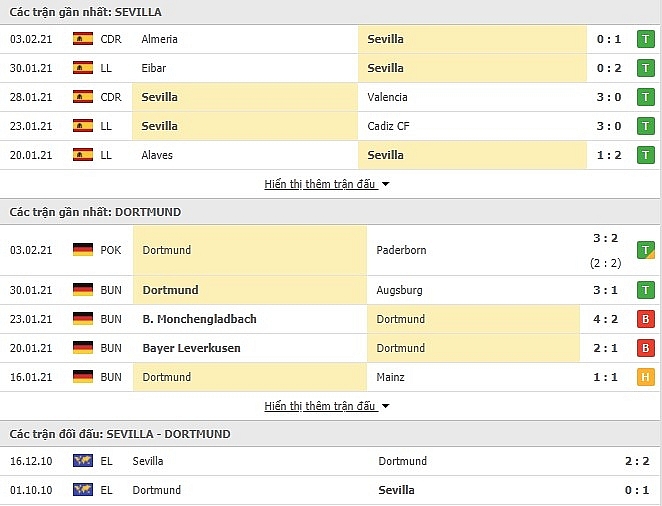
Task: Click the red B badge for Bayer Leverkusen match
Action: (x=646, y=348)
